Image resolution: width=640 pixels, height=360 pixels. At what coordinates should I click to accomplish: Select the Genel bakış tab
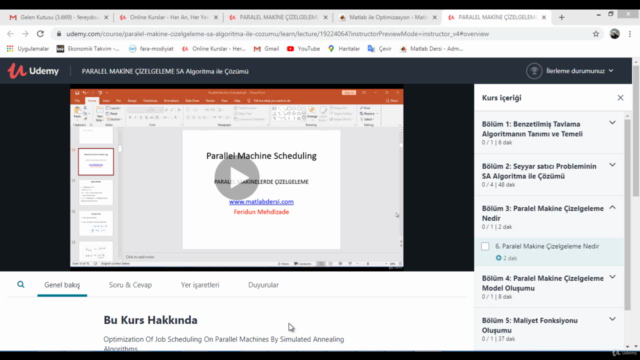tap(62, 285)
